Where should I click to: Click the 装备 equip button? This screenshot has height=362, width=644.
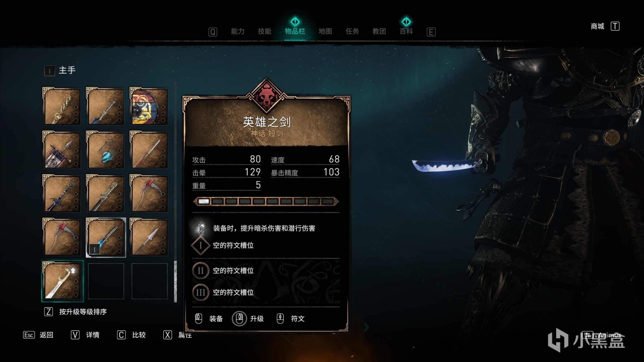[209, 318]
